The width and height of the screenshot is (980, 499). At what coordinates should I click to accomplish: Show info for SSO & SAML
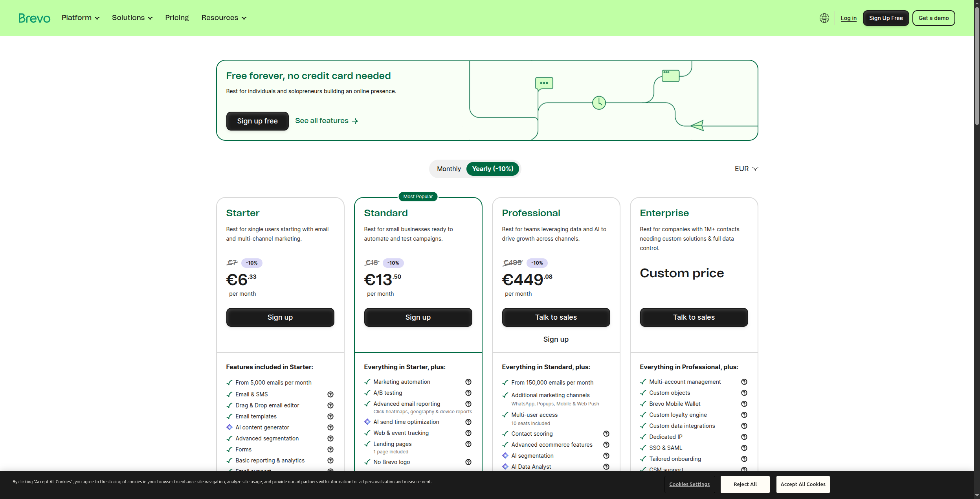point(744,448)
